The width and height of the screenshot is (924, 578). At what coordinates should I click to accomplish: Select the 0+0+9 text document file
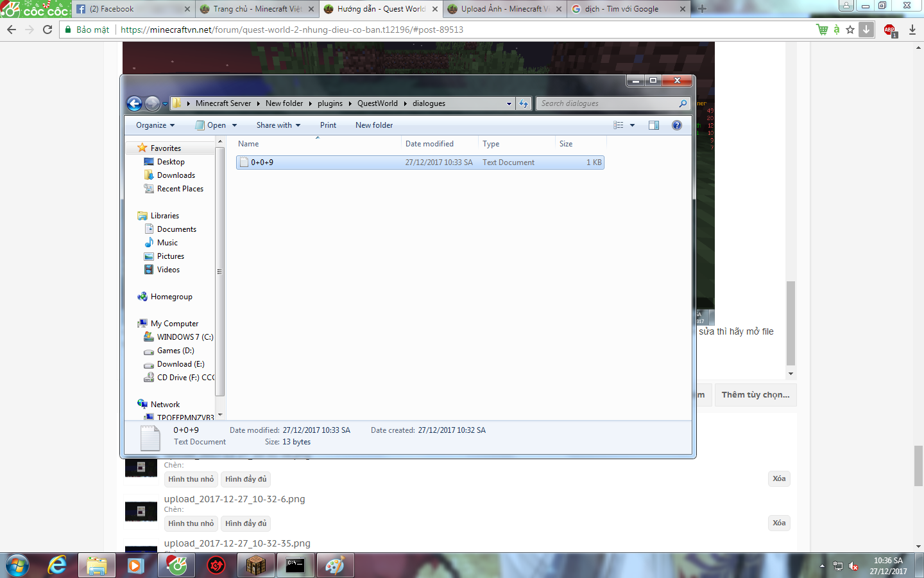[x=420, y=162]
